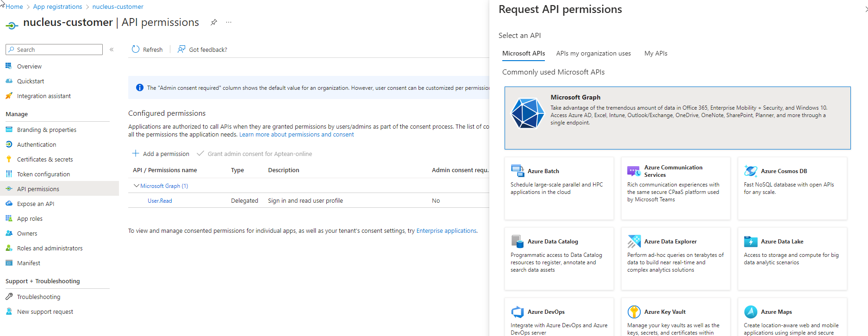This screenshot has width=868, height=336.
Task: Switch to the My APIs tab
Action: click(x=656, y=53)
